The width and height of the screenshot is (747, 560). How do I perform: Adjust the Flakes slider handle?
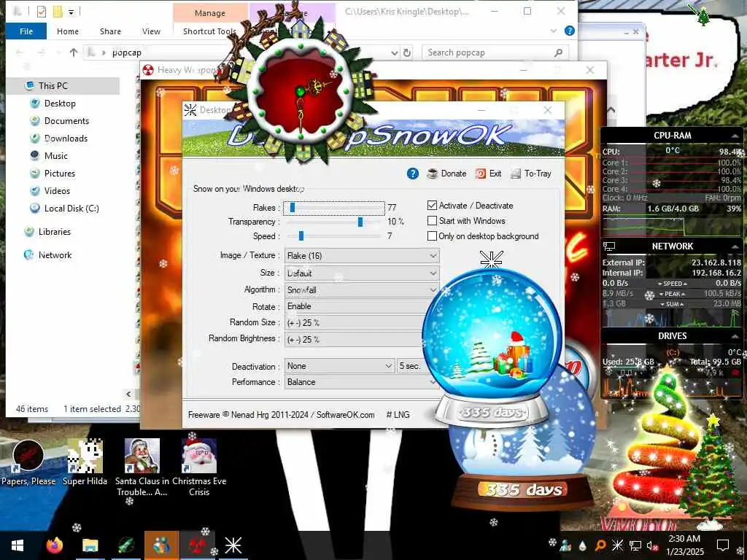[292, 208]
